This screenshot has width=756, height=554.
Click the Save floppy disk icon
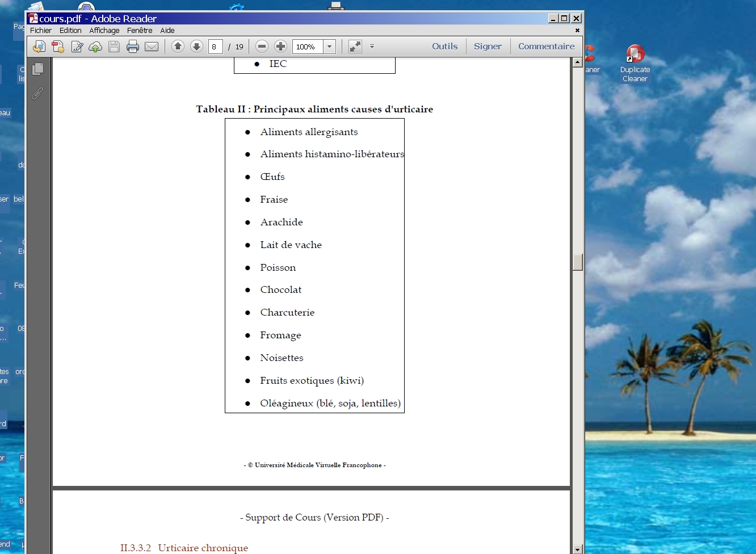point(114,47)
